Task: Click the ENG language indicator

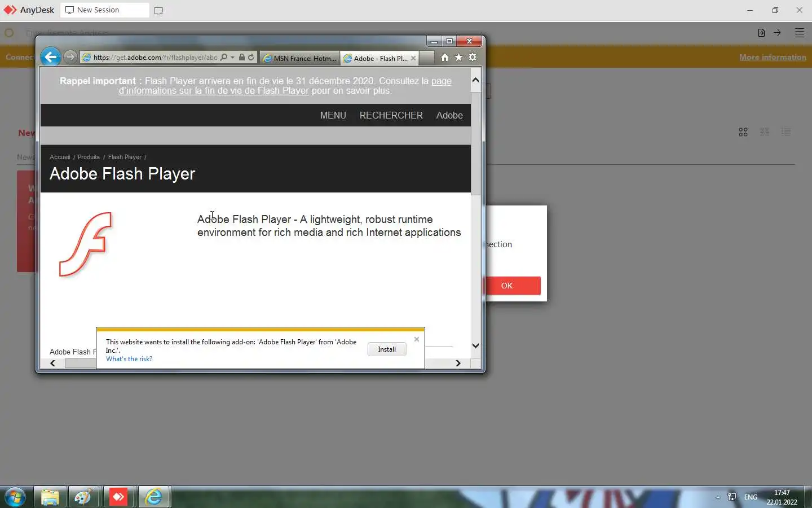Action: (751, 497)
